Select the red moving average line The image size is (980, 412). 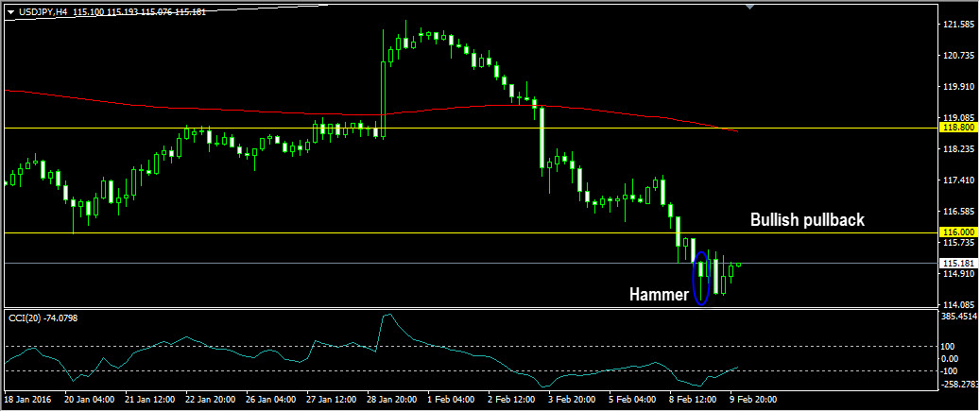pos(284,112)
